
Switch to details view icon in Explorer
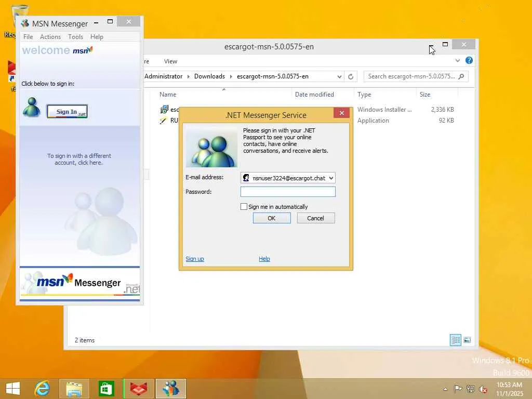pos(455,340)
